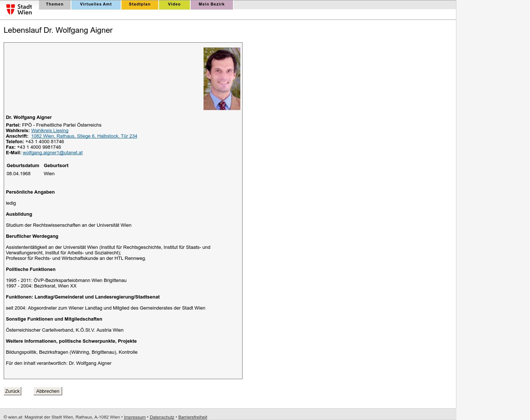Click the Geburtsort value Wien
The width and height of the screenshot is (530, 420).
pos(49,174)
